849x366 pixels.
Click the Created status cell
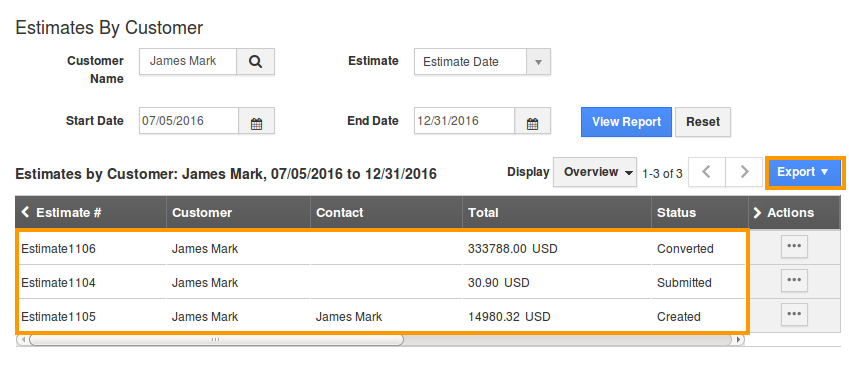coord(678,317)
